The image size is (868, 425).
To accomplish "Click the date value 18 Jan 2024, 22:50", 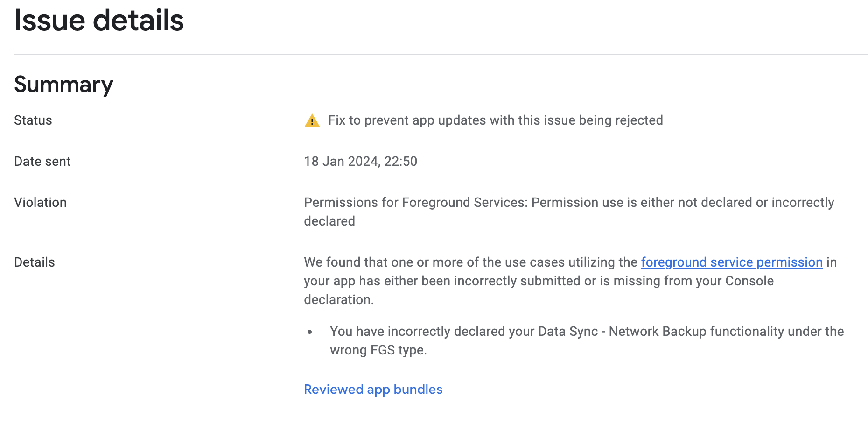I will tap(360, 162).
